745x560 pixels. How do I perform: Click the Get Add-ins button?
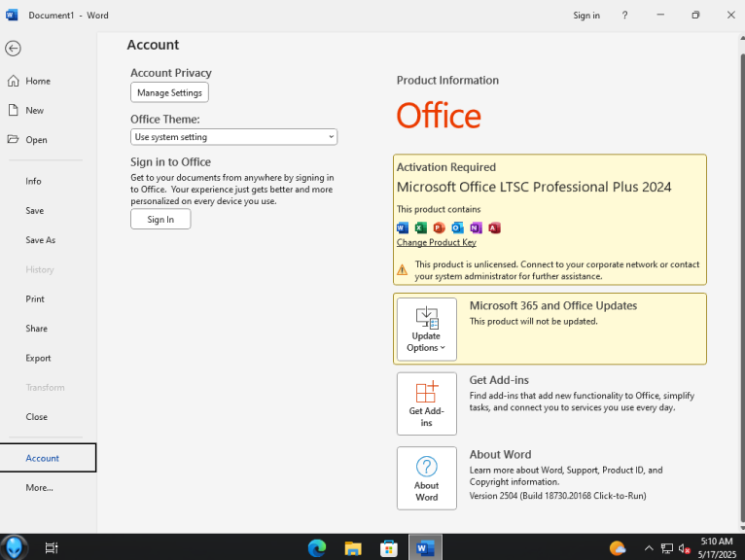[x=427, y=403]
